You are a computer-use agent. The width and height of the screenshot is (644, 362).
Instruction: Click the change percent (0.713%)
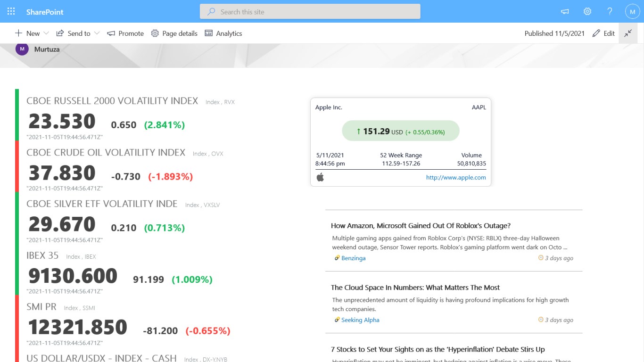coord(165,228)
